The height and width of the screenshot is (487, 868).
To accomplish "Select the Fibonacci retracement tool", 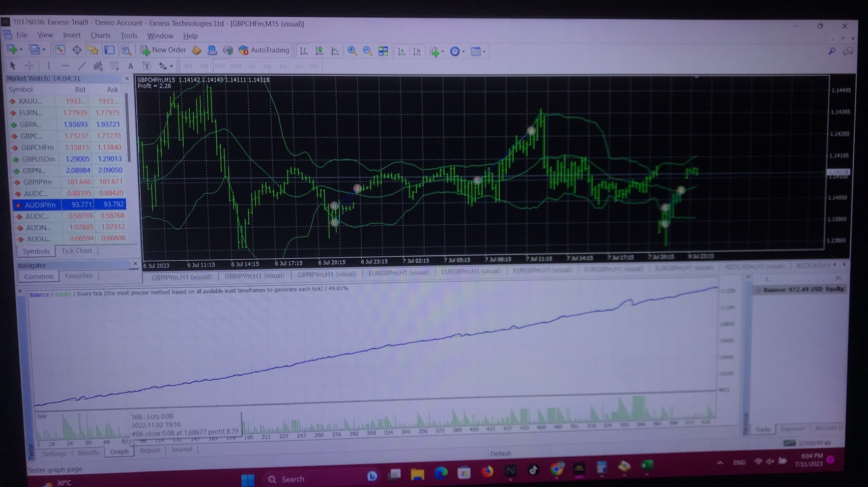I will coord(114,66).
